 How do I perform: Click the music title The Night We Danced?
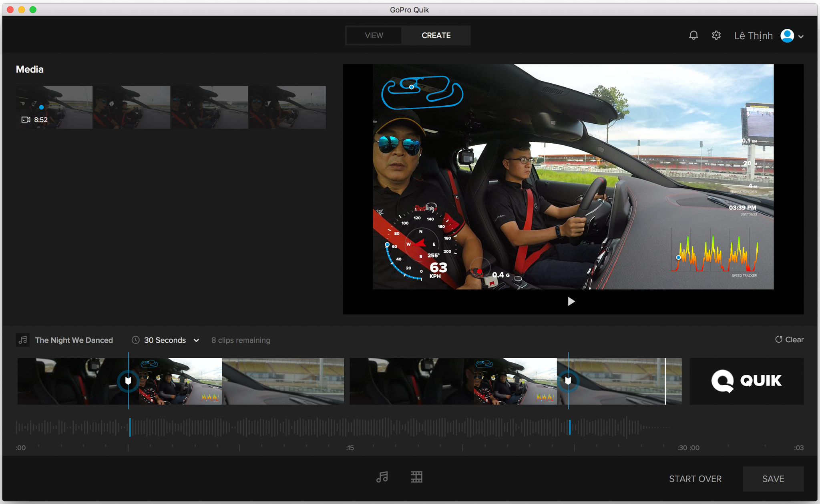click(x=75, y=339)
